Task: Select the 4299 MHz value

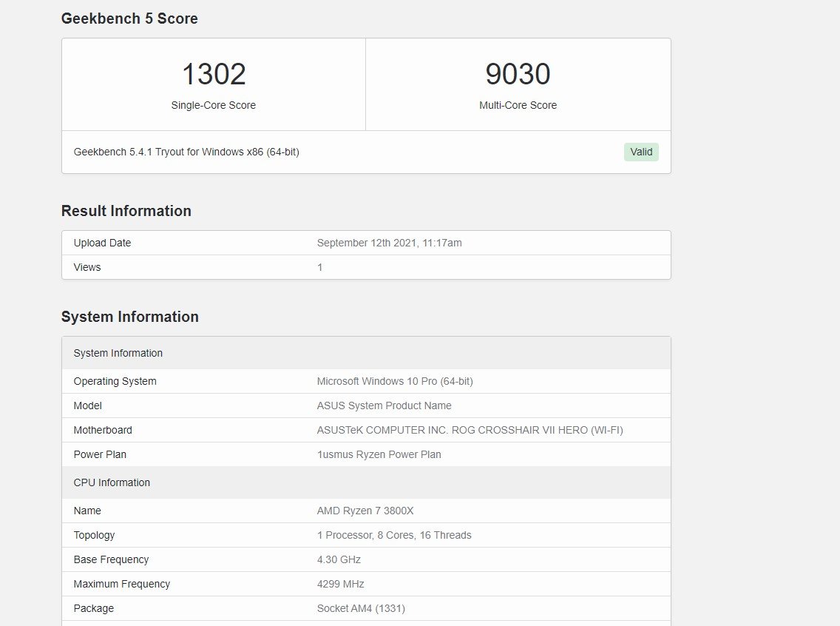Action: pyautogui.click(x=341, y=584)
